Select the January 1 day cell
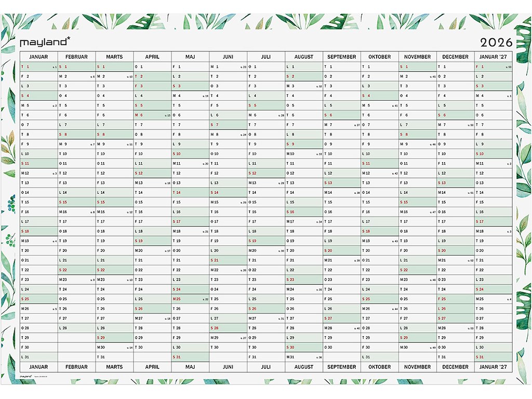 point(39,66)
